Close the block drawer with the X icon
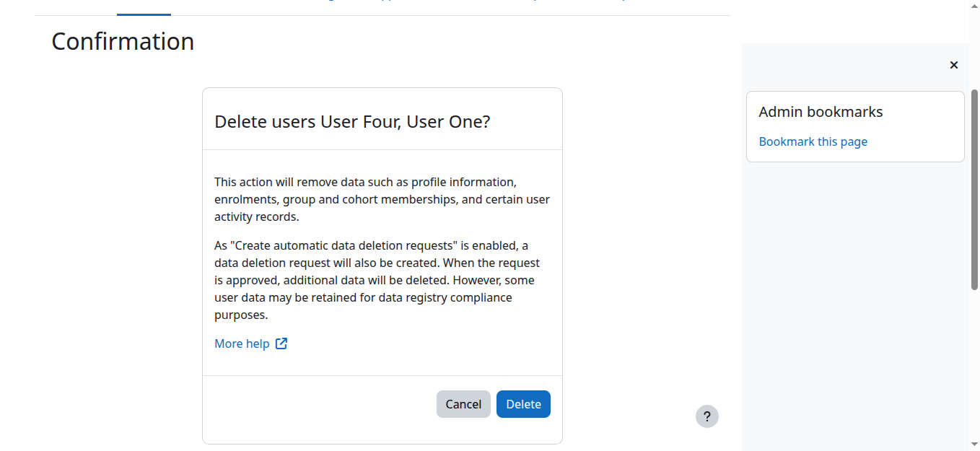Image resolution: width=980 pixels, height=451 pixels. coord(953,65)
